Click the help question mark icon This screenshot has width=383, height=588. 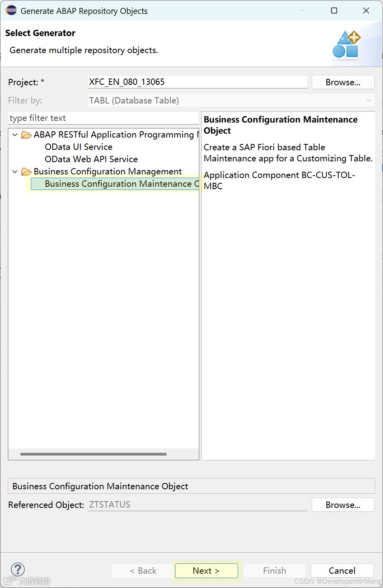[18, 570]
